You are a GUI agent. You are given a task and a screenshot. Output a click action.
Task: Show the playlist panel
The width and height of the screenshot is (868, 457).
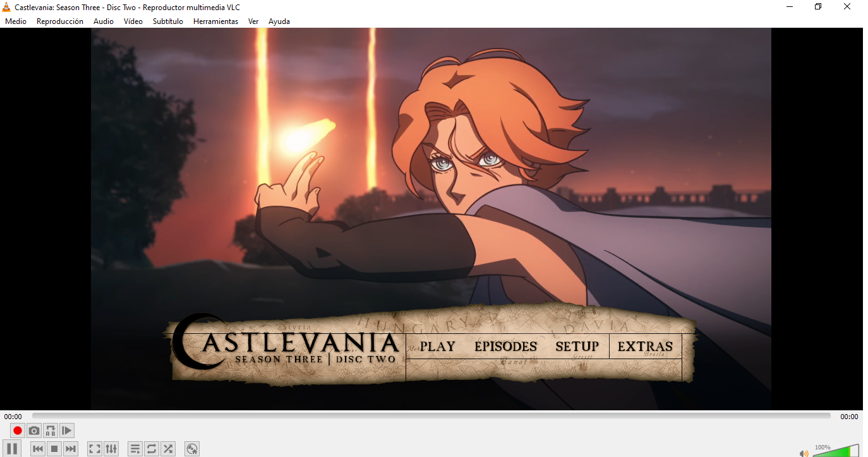[135, 449]
